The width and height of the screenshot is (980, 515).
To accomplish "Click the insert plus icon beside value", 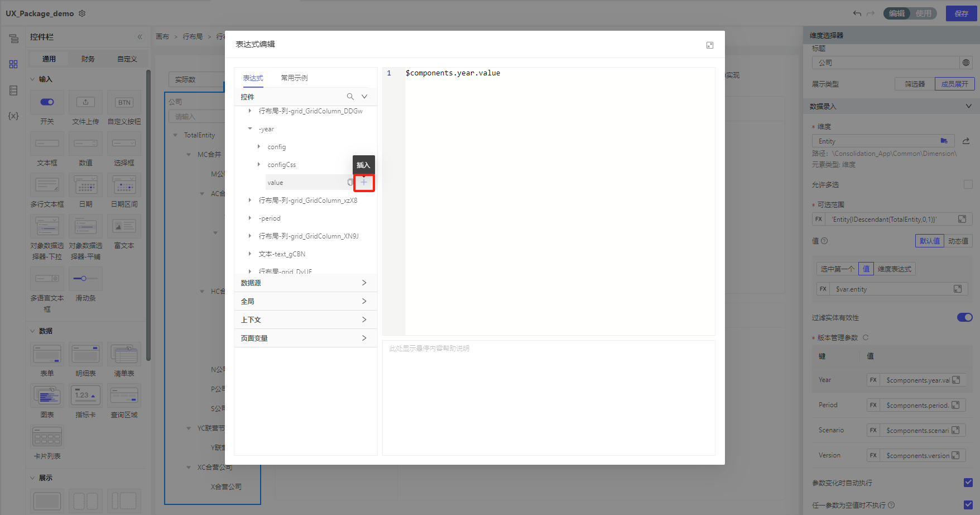I will (x=364, y=182).
